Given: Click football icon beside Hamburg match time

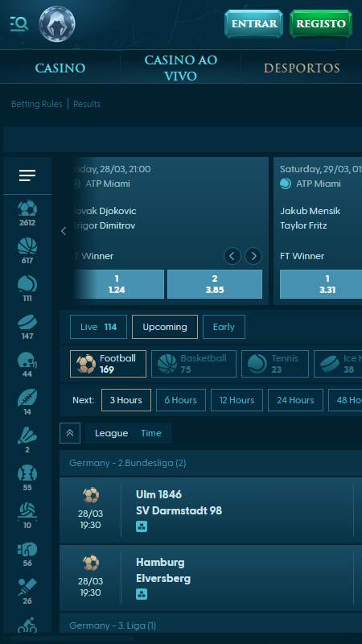Looking at the screenshot, I should tap(91, 563).
